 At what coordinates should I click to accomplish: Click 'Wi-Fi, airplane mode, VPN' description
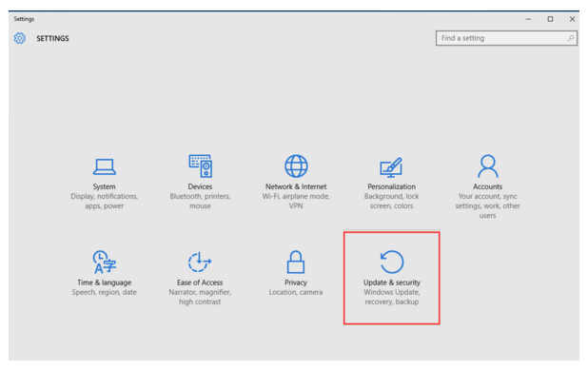296,202
